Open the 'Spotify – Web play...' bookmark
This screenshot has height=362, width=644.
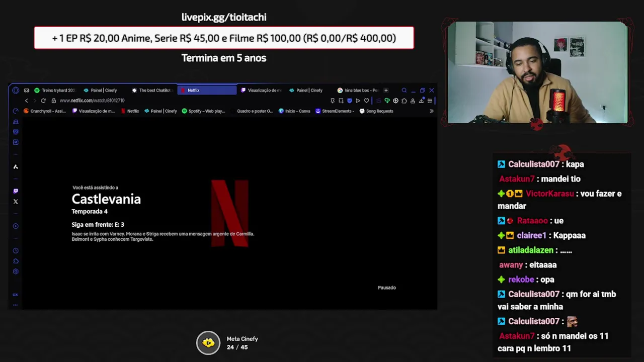click(x=203, y=111)
